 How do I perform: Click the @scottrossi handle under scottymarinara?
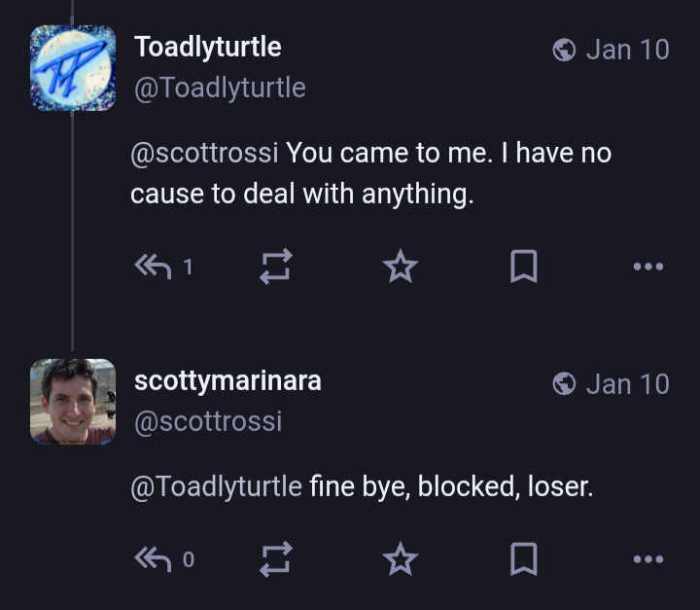(x=206, y=422)
